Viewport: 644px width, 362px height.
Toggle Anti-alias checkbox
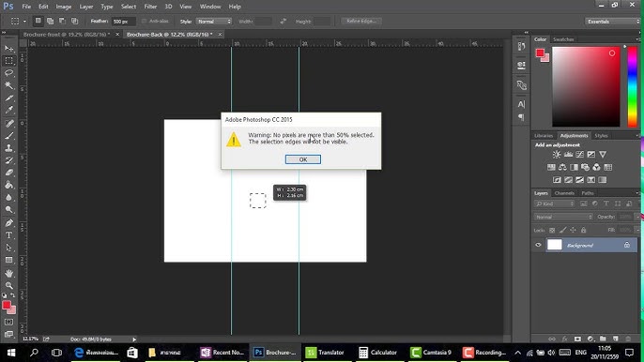coord(144,21)
